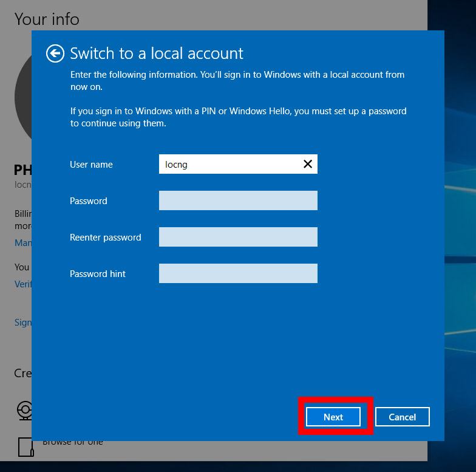Click the Cancel button

tap(402, 417)
